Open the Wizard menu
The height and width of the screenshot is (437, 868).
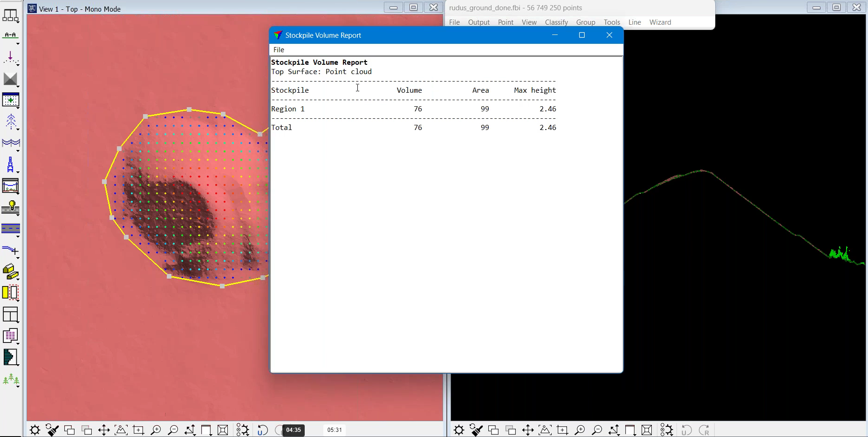pyautogui.click(x=660, y=22)
